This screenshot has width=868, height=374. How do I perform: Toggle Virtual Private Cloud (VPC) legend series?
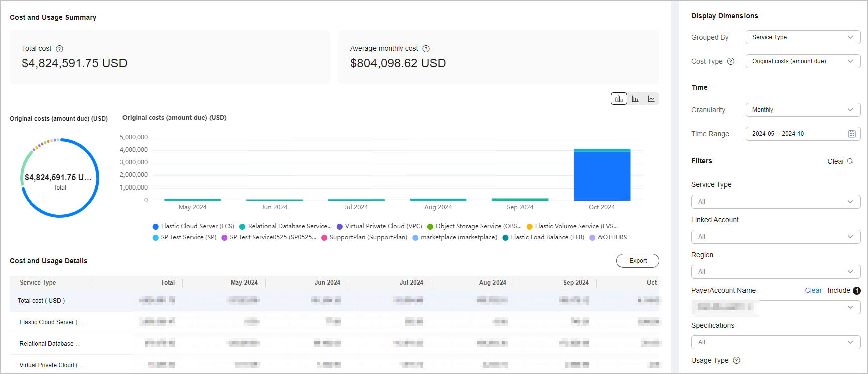pos(379,226)
